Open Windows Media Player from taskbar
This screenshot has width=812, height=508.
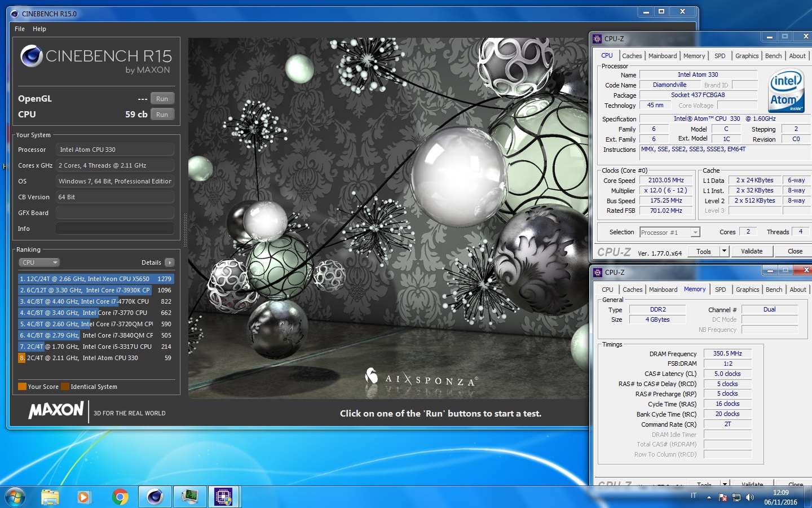pyautogui.click(x=84, y=497)
